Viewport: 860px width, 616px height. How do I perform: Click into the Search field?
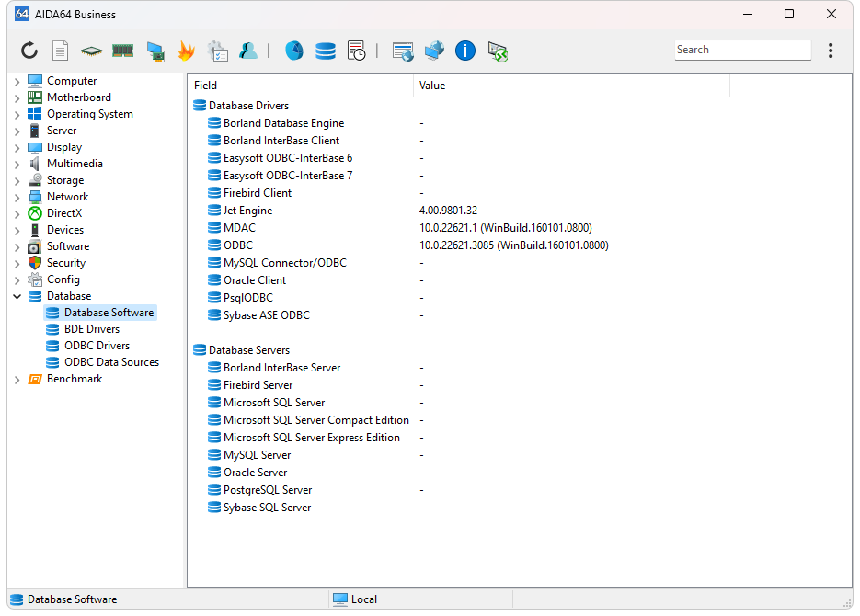(x=741, y=51)
